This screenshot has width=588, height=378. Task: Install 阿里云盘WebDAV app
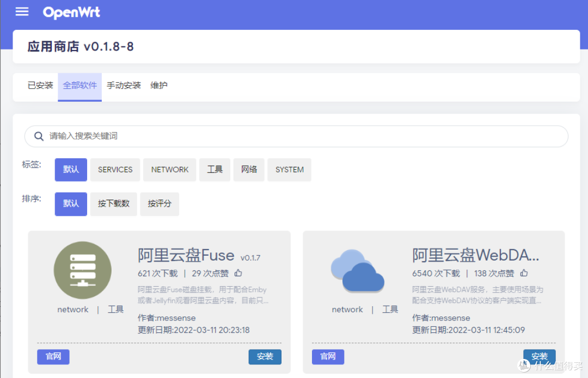tap(539, 357)
